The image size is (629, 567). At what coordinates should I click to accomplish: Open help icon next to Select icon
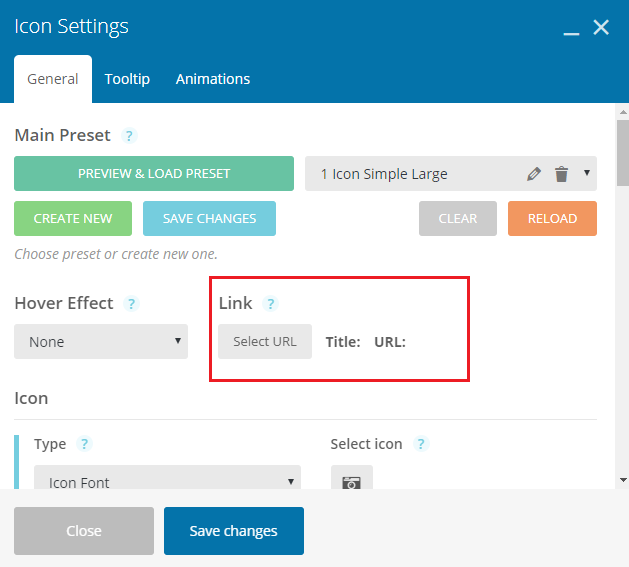tap(421, 444)
